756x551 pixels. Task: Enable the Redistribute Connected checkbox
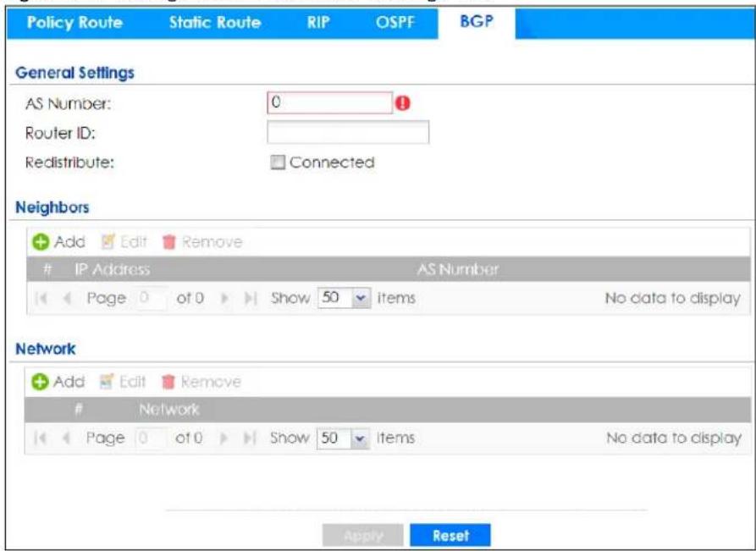pyautogui.click(x=278, y=163)
